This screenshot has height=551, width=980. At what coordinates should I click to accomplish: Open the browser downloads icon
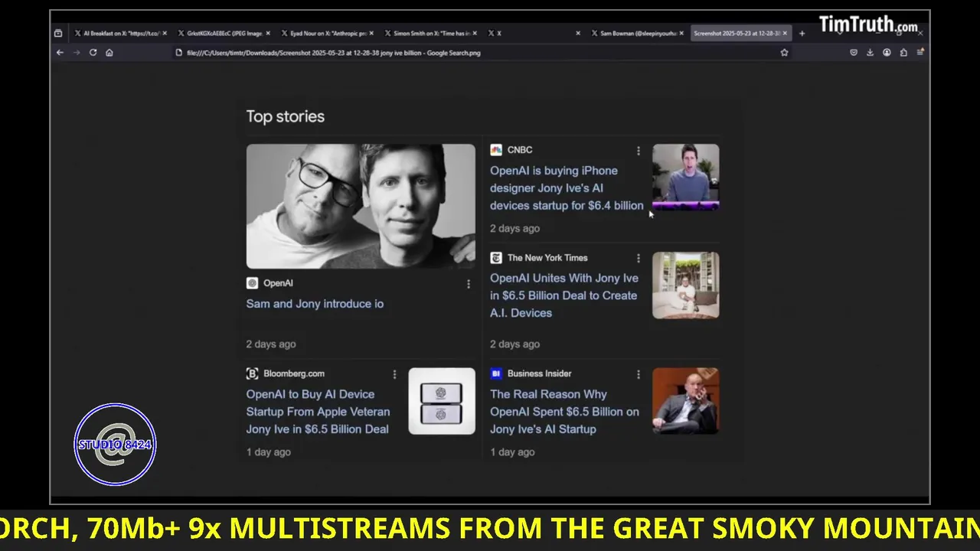point(870,53)
